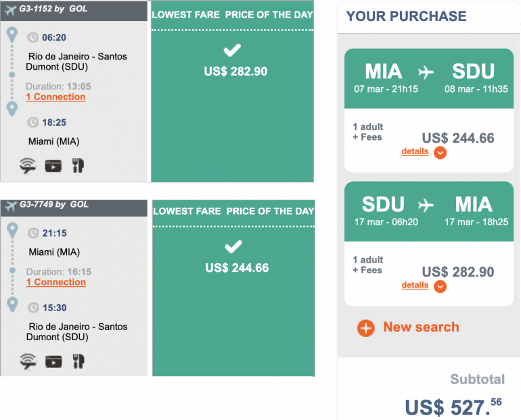The height and width of the screenshot is (420, 521).
Task: Click the meal icon on flight G3-1152
Action: coord(78,166)
